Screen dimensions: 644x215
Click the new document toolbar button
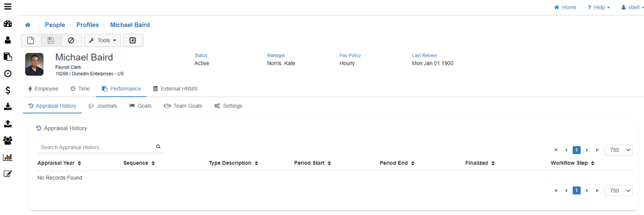(31, 41)
